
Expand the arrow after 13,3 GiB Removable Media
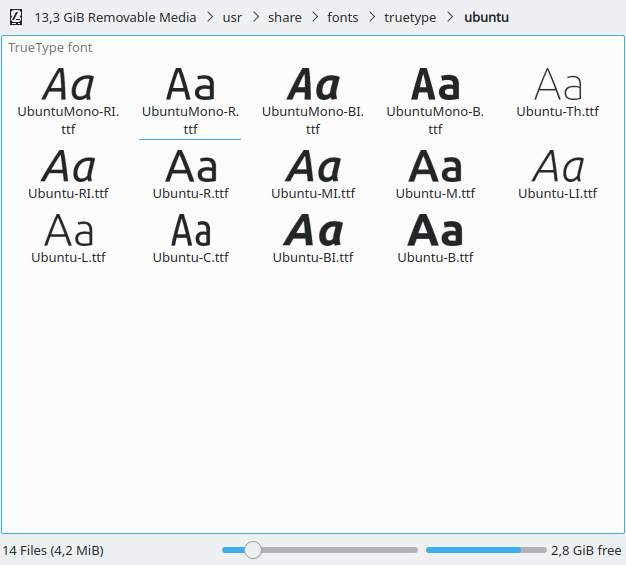coord(210,17)
